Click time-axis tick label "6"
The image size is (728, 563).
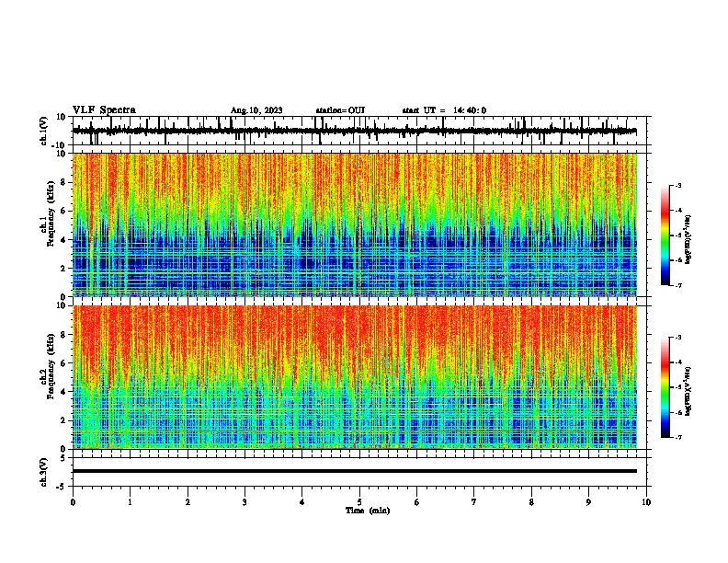[x=417, y=502]
